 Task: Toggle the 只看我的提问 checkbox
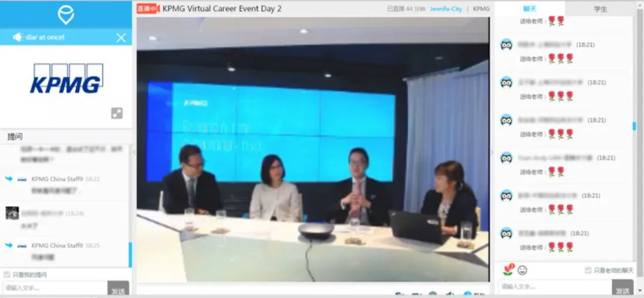[7, 275]
